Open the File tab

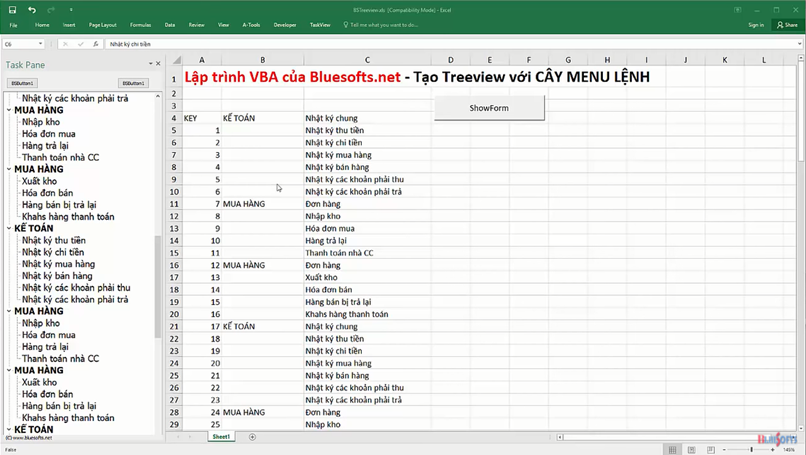coord(13,25)
